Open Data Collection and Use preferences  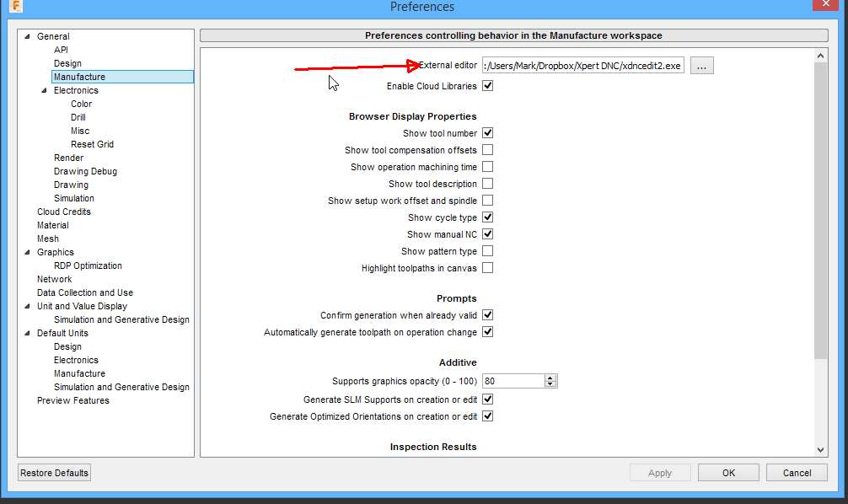pos(85,292)
